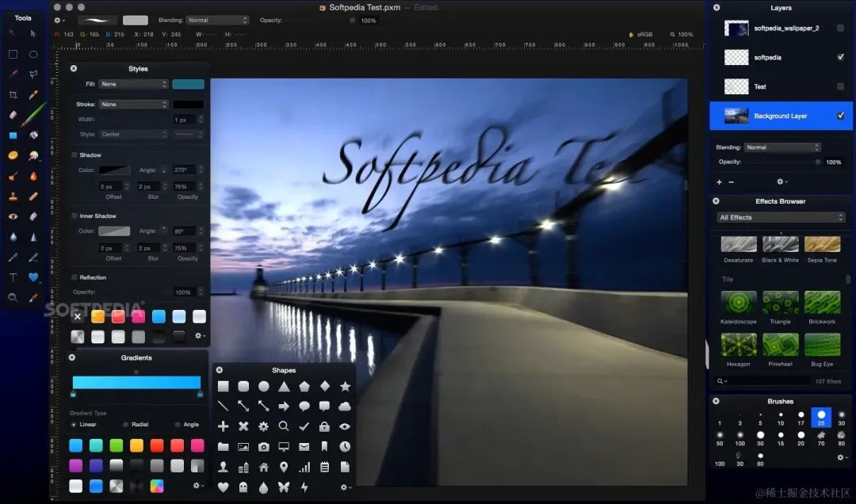Select the softpedia_wallpaper_2 layer
Screen dimensions: 856x504
point(781,29)
